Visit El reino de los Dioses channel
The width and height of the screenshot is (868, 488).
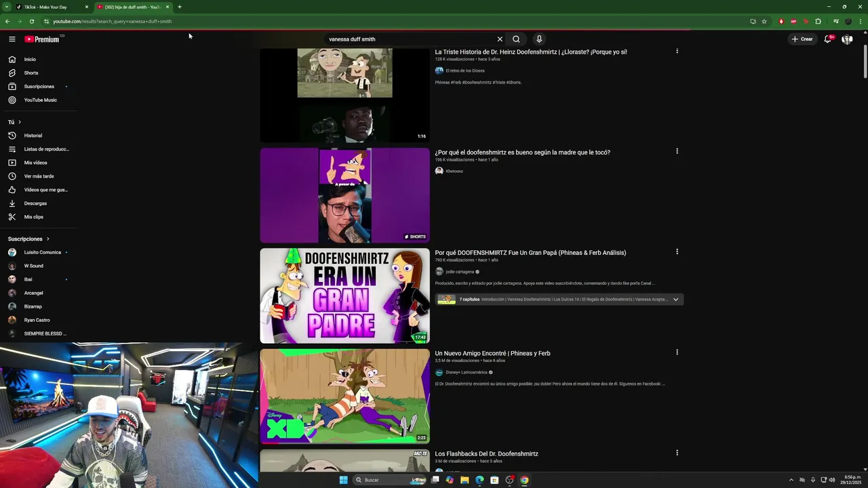tap(465, 70)
